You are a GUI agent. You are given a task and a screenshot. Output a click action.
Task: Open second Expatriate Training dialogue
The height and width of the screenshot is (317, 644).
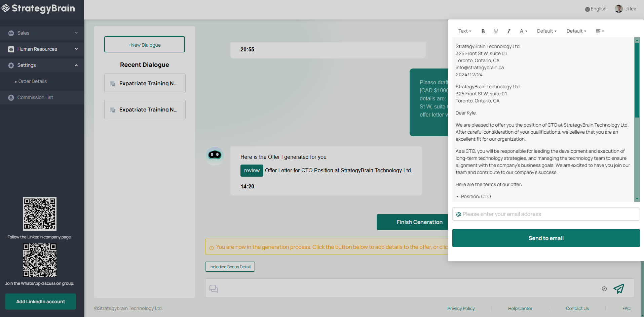(145, 109)
